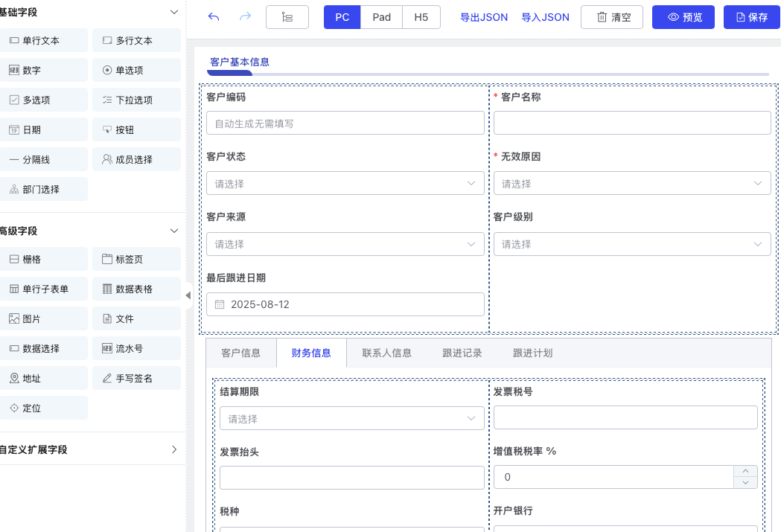Screen dimensions: 781x532
Task: Click the 导出JSON link
Action: click(484, 17)
